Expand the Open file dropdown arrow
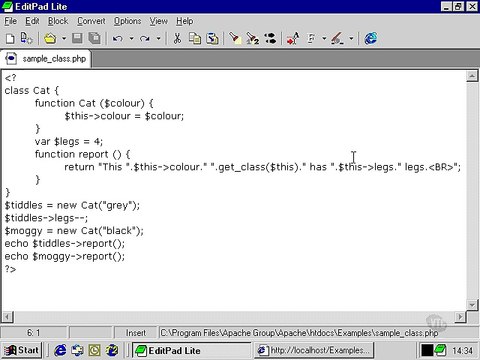This screenshot has width=480, height=360. point(64,39)
